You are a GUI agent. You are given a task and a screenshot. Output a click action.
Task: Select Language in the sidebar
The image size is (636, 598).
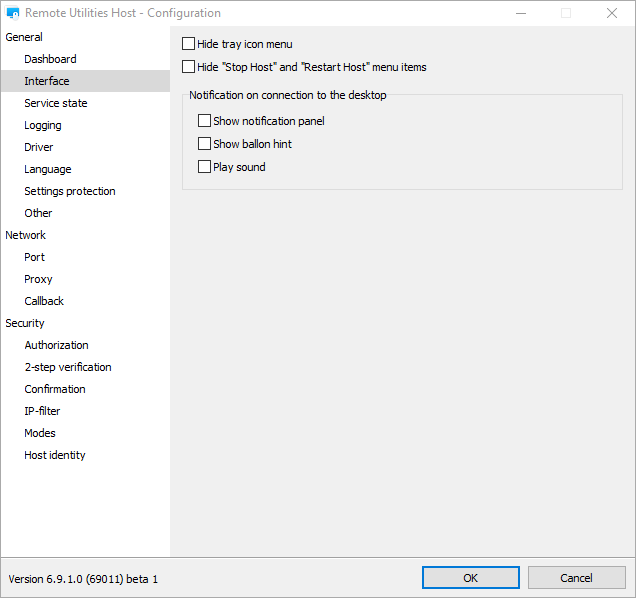pyautogui.click(x=48, y=169)
